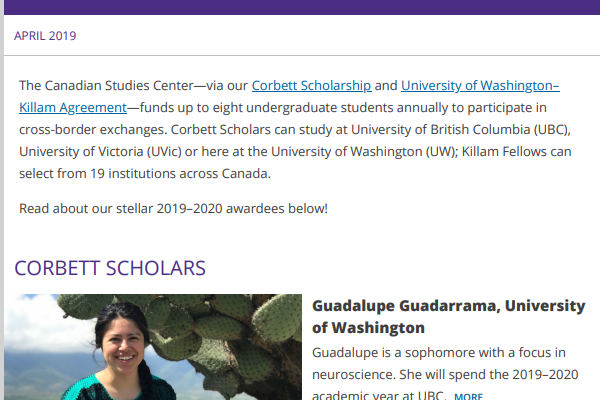Click the Guadalupe Guadarrama name heading
The image size is (600, 400).
448,317
